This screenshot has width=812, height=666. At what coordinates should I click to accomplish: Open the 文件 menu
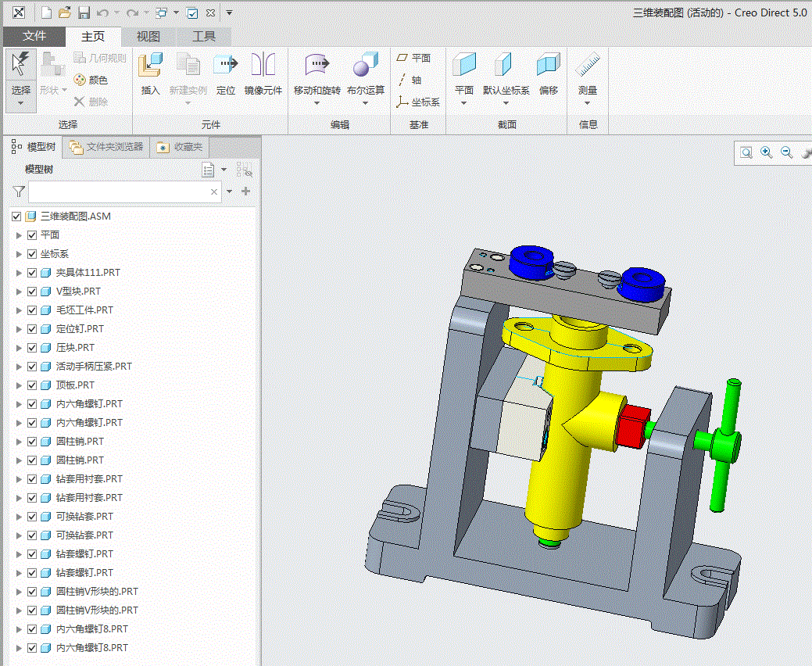pos(34,36)
